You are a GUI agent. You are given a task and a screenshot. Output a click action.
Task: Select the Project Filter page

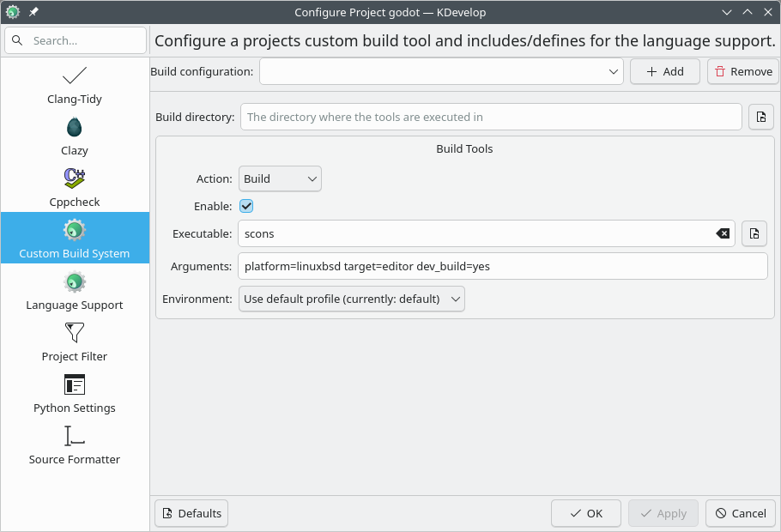(74, 339)
